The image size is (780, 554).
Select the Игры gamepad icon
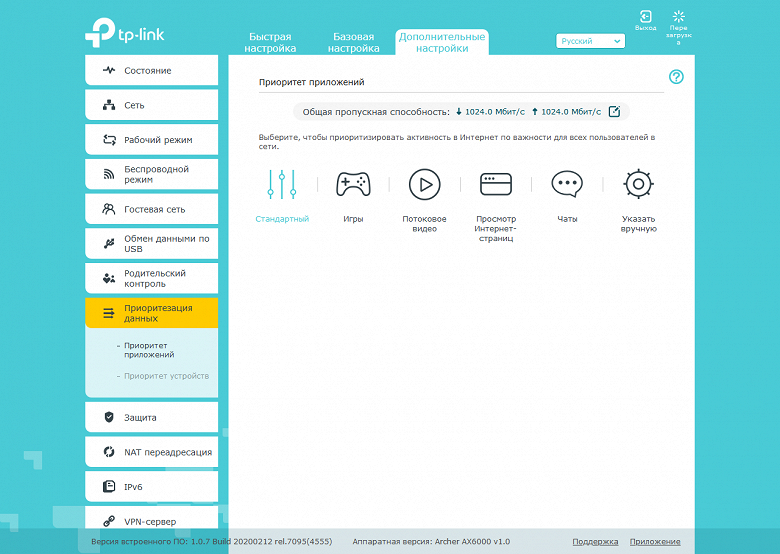pyautogui.click(x=353, y=185)
